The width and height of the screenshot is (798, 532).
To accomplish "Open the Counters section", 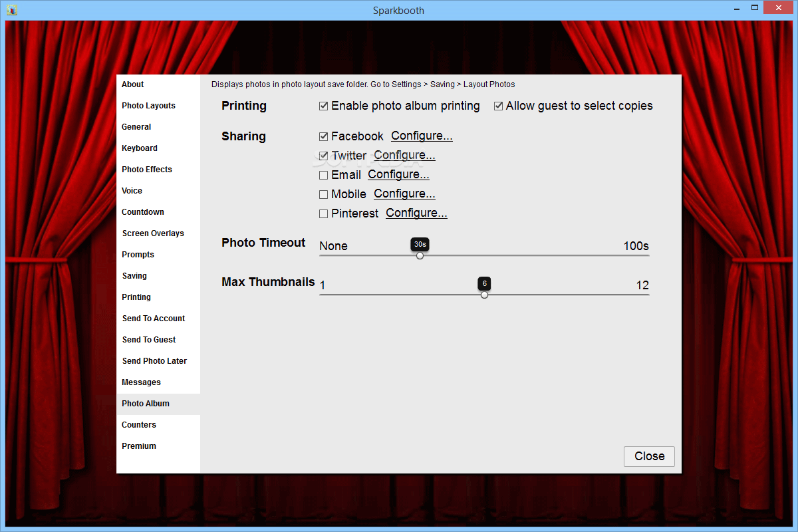I will [158, 425].
